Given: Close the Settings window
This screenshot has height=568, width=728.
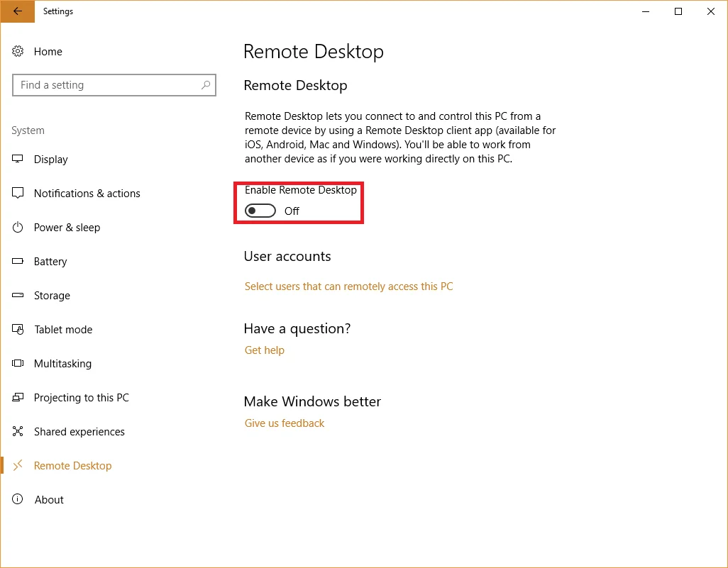Looking at the screenshot, I should pos(710,11).
